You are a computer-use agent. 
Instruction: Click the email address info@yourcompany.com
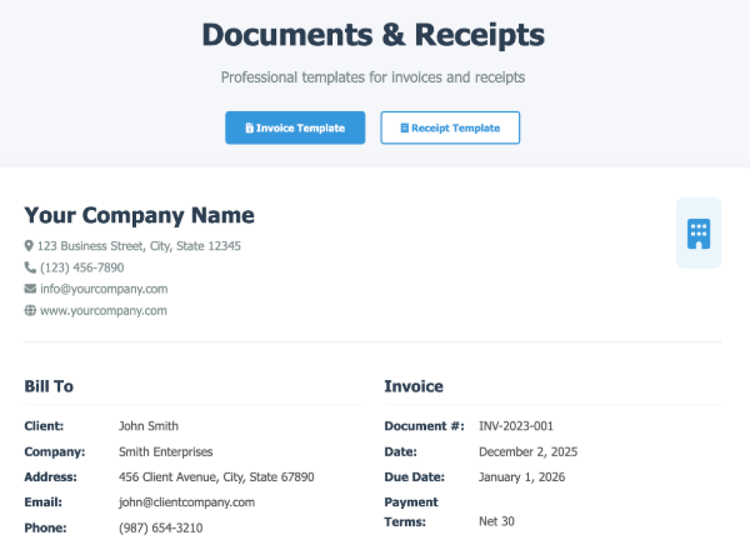tap(105, 288)
